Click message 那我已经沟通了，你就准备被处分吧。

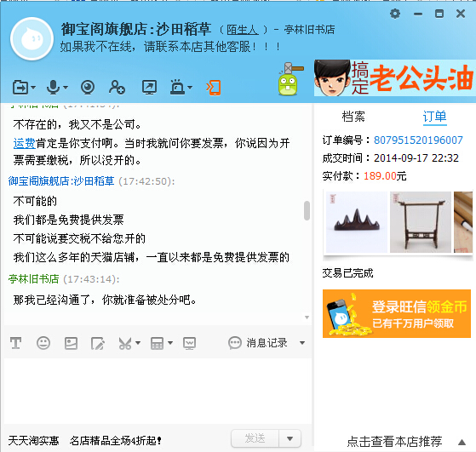coord(105,300)
